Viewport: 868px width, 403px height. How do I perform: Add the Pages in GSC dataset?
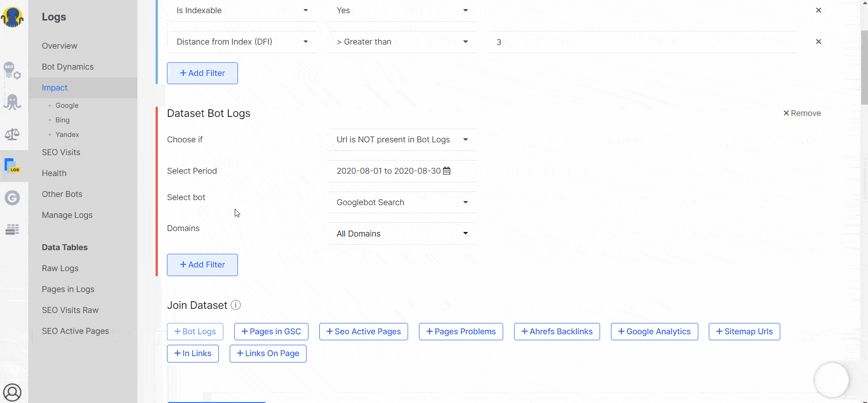(271, 332)
